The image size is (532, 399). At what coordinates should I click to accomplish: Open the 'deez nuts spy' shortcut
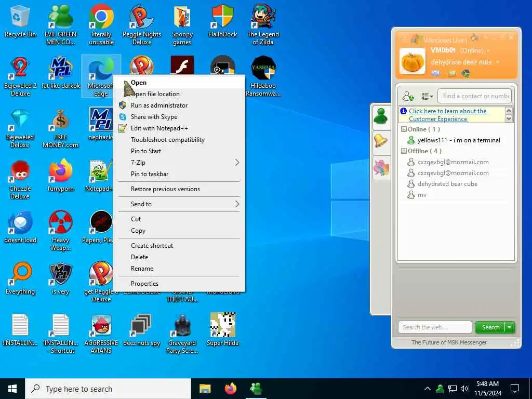tap(141, 330)
